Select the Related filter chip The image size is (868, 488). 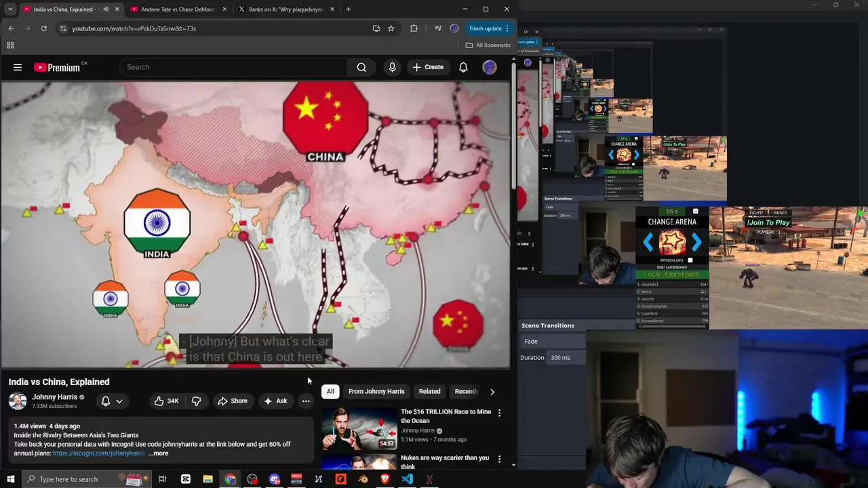coord(429,391)
